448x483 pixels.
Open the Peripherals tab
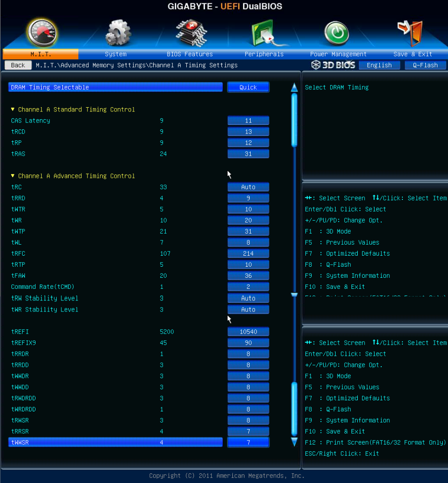(x=264, y=54)
